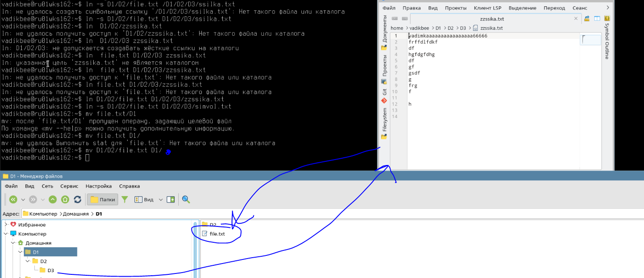Screen dimensions: 644x278
Task: Open the back history dropdown arrow
Action: [23, 199]
